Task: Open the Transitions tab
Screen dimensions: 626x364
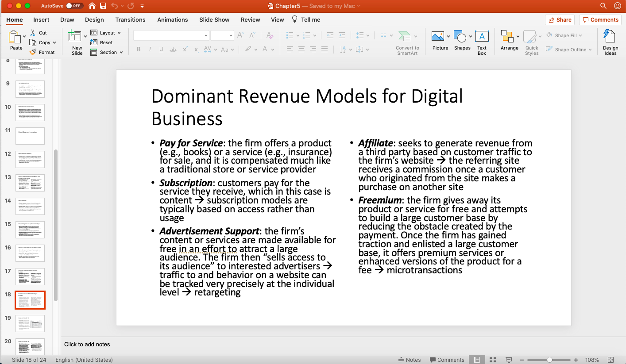Action: pos(130,19)
